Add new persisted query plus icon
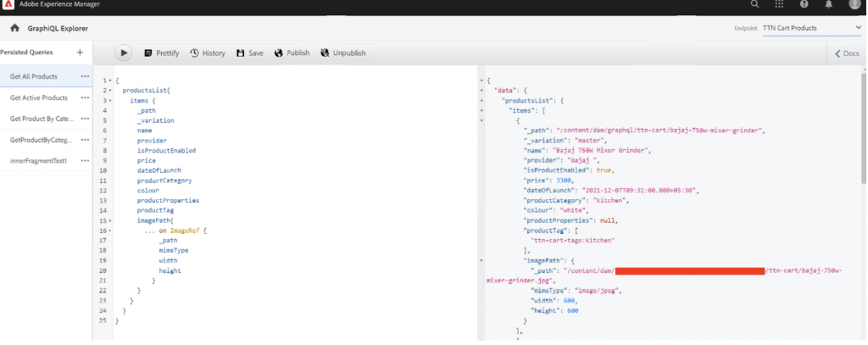Screen dimensions: 868x345 (80, 52)
